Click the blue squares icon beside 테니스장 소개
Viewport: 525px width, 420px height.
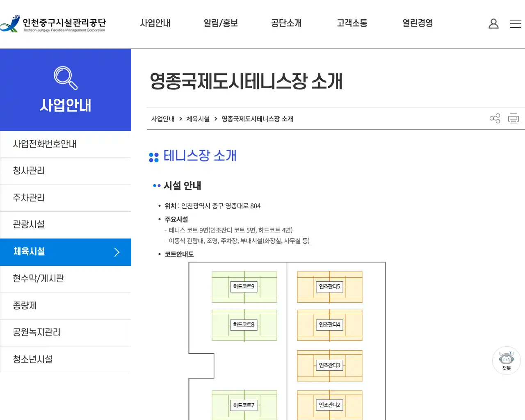tap(153, 156)
